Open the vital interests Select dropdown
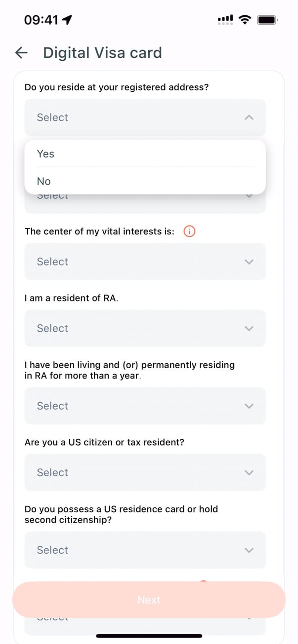298x644 pixels. [x=145, y=262]
